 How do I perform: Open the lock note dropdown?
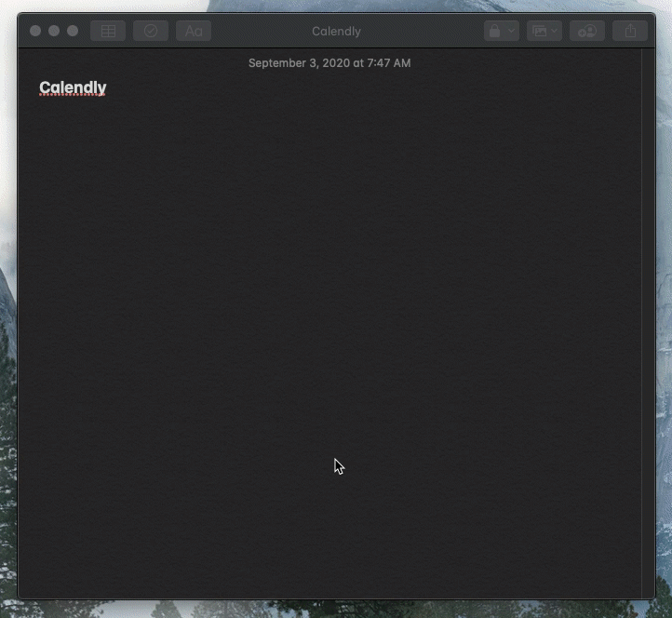(502, 31)
